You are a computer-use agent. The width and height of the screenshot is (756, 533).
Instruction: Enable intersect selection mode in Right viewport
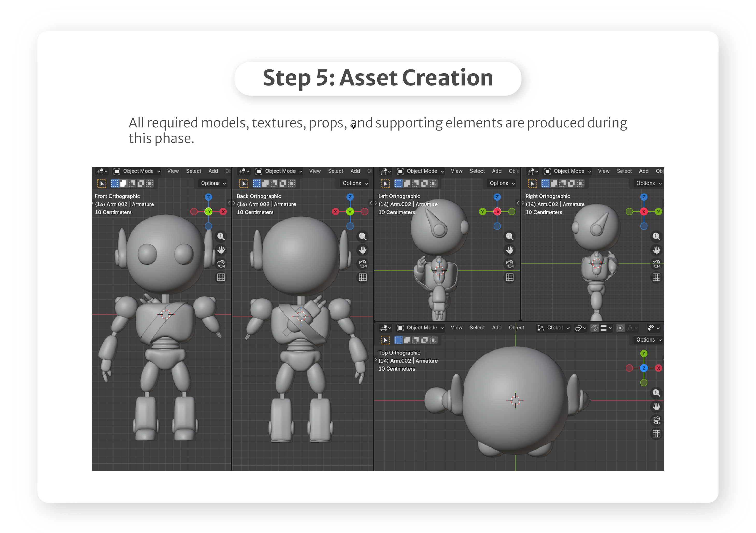point(581,183)
